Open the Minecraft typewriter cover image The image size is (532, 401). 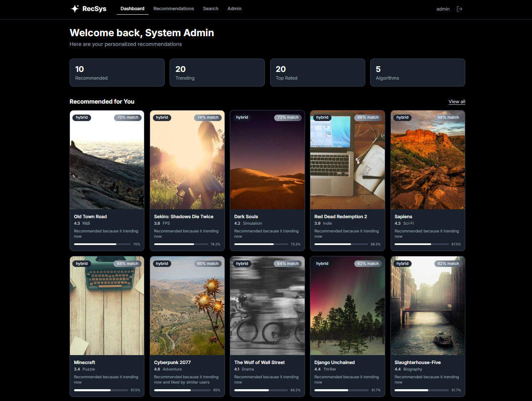[x=107, y=306]
